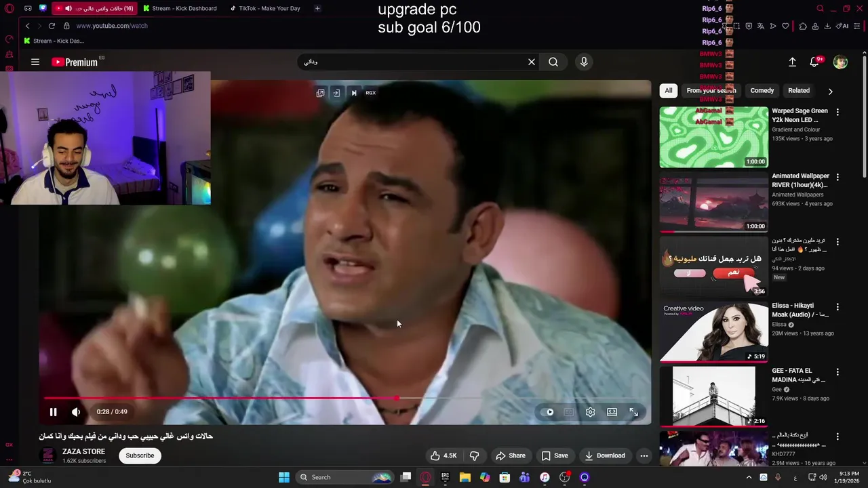
Task: Open browser extensions puzzle icon
Action: click(803, 26)
